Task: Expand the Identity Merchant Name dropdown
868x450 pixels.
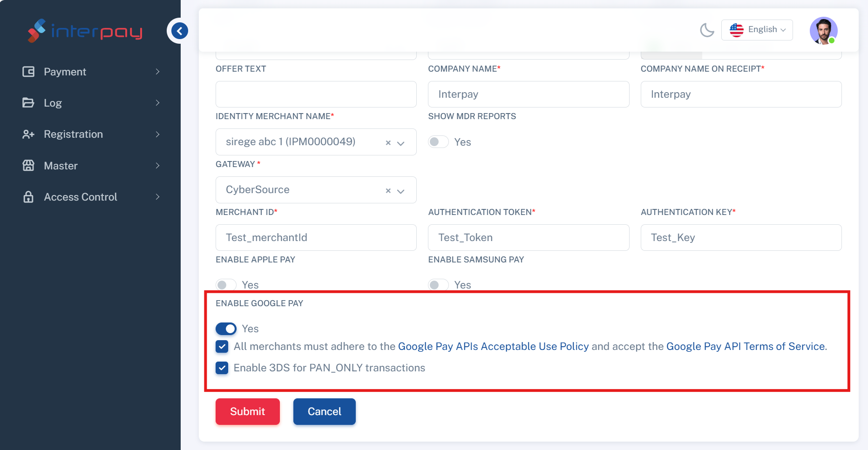Action: click(401, 143)
